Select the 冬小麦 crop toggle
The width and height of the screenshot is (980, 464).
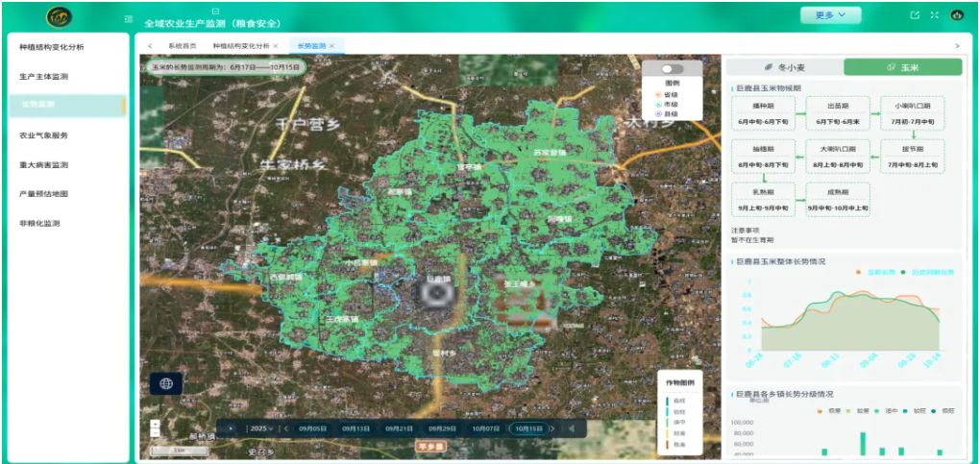[784, 67]
